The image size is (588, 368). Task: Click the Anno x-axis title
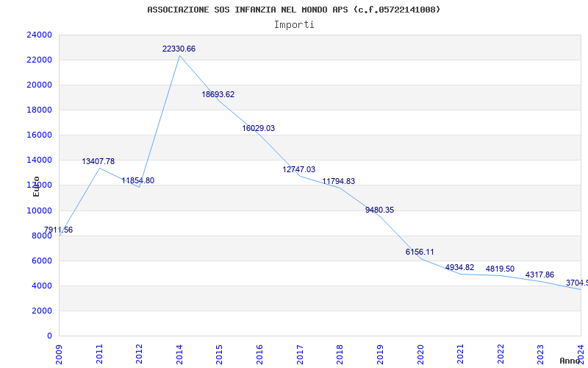tap(570, 361)
